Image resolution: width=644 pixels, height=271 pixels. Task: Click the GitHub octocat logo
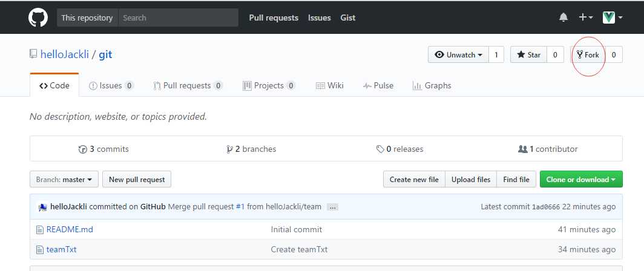pos(38,18)
